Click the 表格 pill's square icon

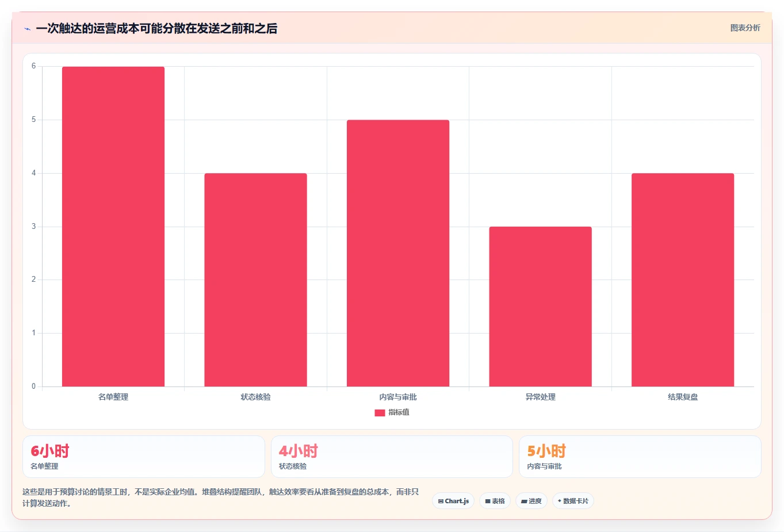pyautogui.click(x=488, y=501)
